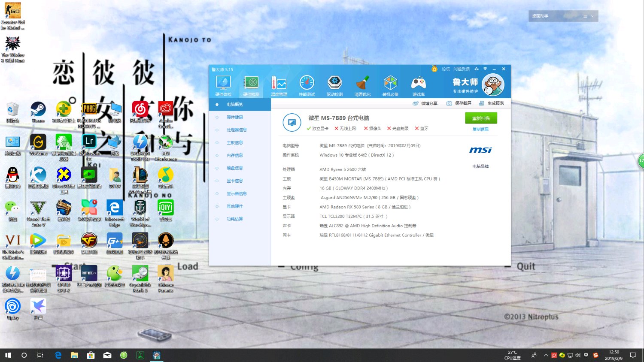Viewport: 644px width, 362px height.
Task: Open Grand Theft Auto V shortcut
Action: click(x=38, y=214)
